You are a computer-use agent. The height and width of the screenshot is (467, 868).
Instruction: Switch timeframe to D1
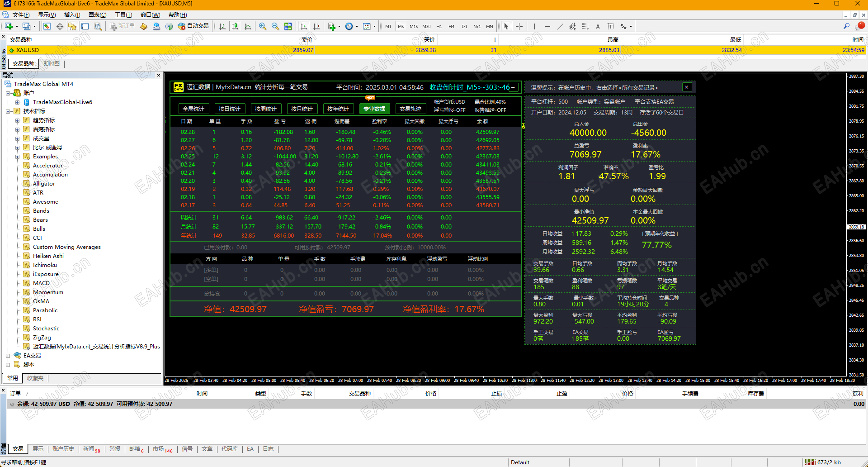[464, 26]
